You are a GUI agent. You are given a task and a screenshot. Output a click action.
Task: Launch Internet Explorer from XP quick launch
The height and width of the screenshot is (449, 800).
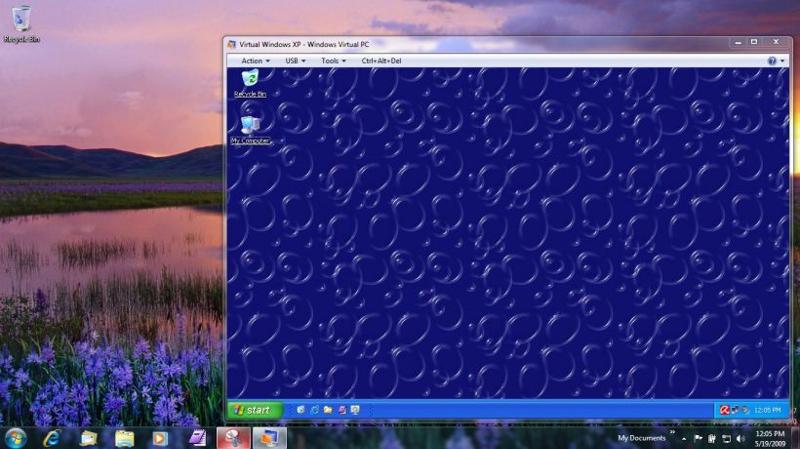[314, 410]
